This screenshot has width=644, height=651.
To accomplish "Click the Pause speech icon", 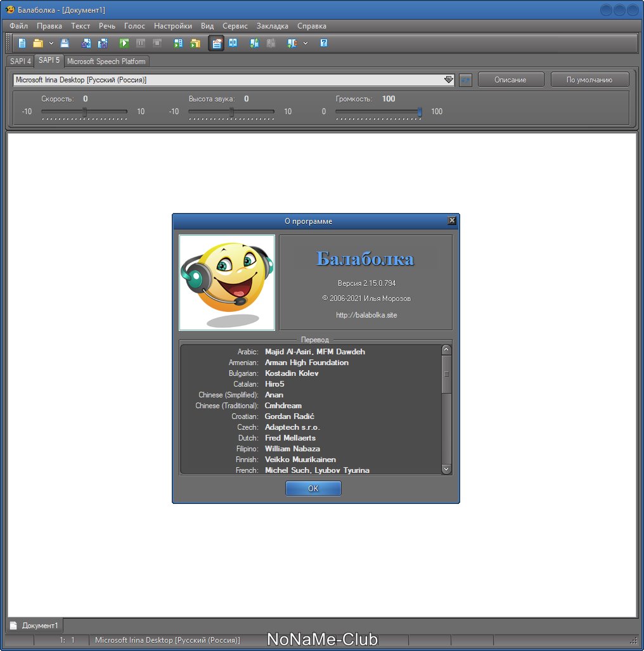I will point(141,43).
